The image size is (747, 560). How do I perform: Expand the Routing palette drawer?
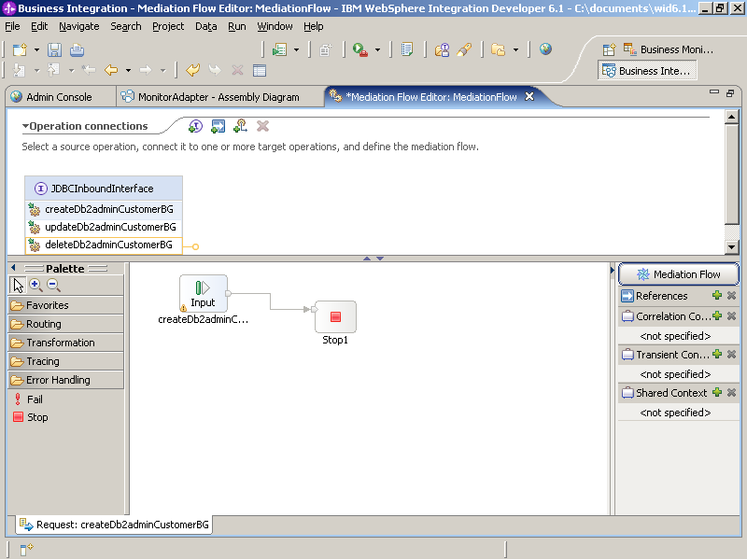click(65, 324)
